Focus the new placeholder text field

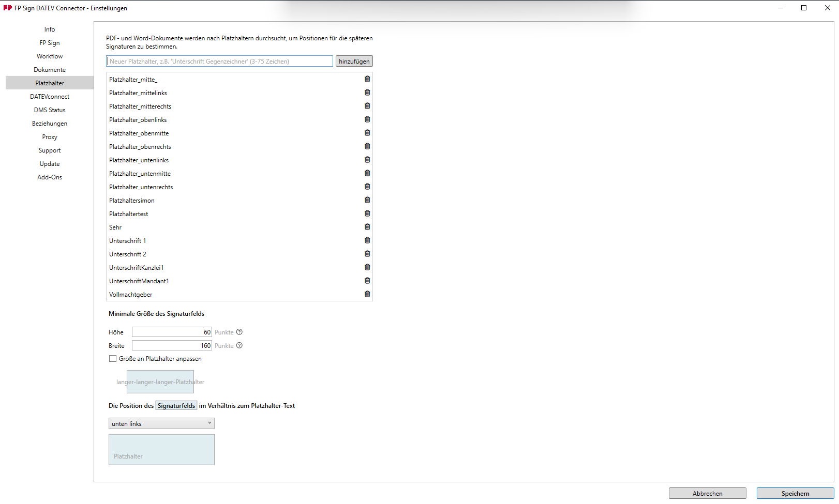219,61
